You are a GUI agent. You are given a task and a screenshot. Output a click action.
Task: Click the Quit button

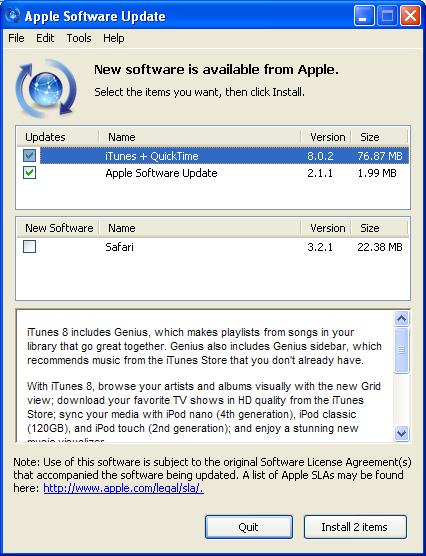point(249,527)
